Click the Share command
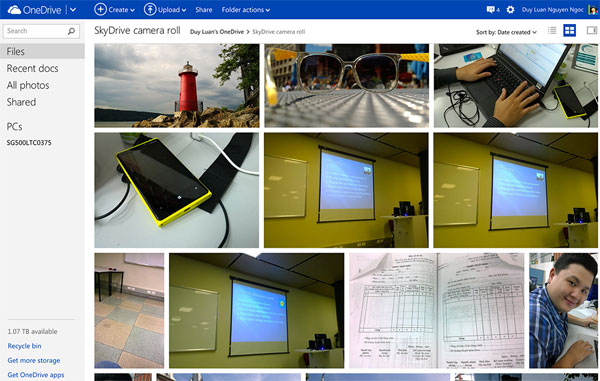 click(204, 10)
